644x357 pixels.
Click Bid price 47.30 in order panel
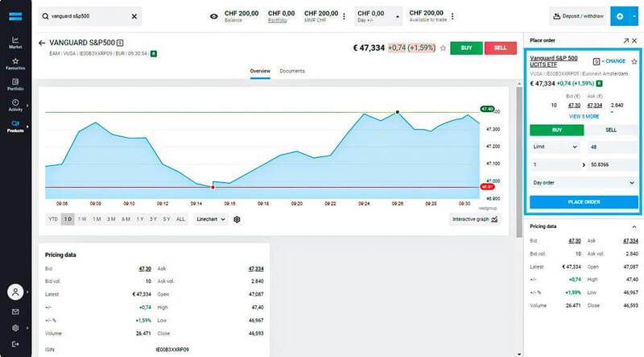pyautogui.click(x=574, y=106)
